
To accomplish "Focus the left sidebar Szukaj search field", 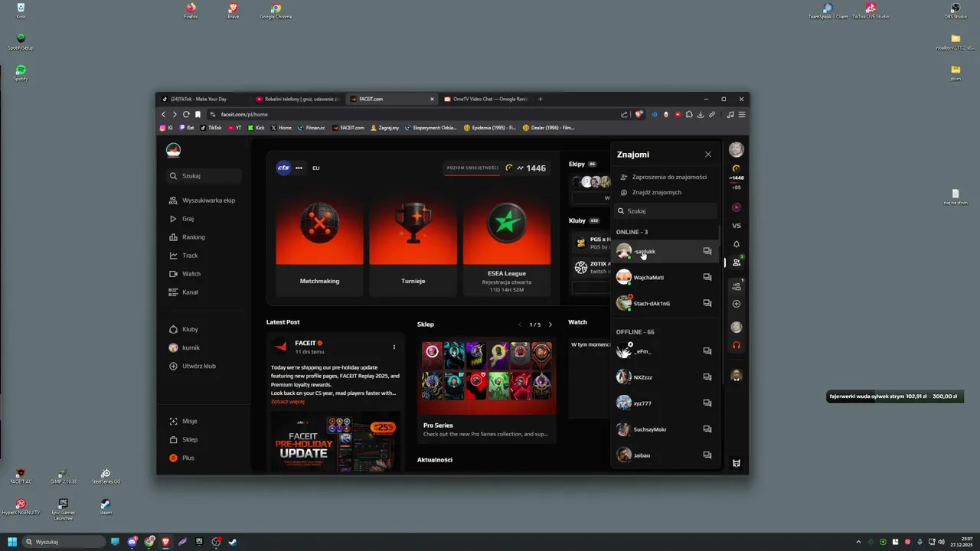I will click(204, 176).
